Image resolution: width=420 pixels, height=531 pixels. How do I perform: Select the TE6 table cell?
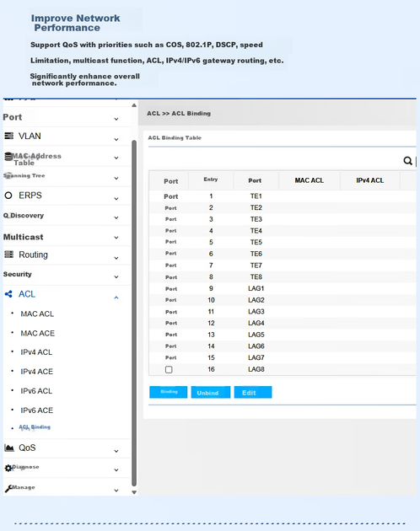tap(256, 254)
